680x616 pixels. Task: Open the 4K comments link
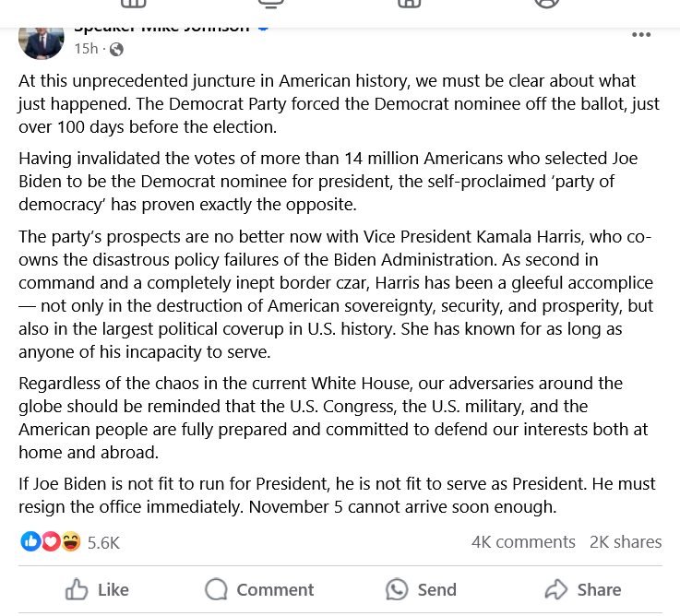(523, 542)
